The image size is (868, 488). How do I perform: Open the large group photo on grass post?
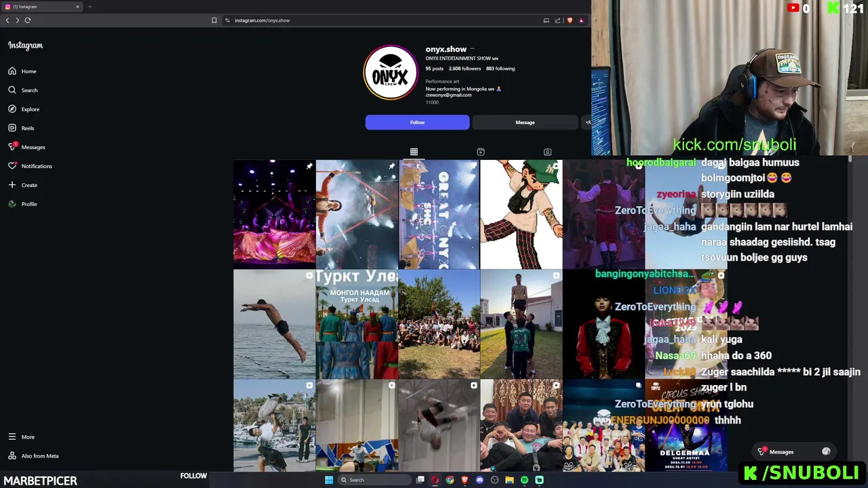[x=439, y=324]
